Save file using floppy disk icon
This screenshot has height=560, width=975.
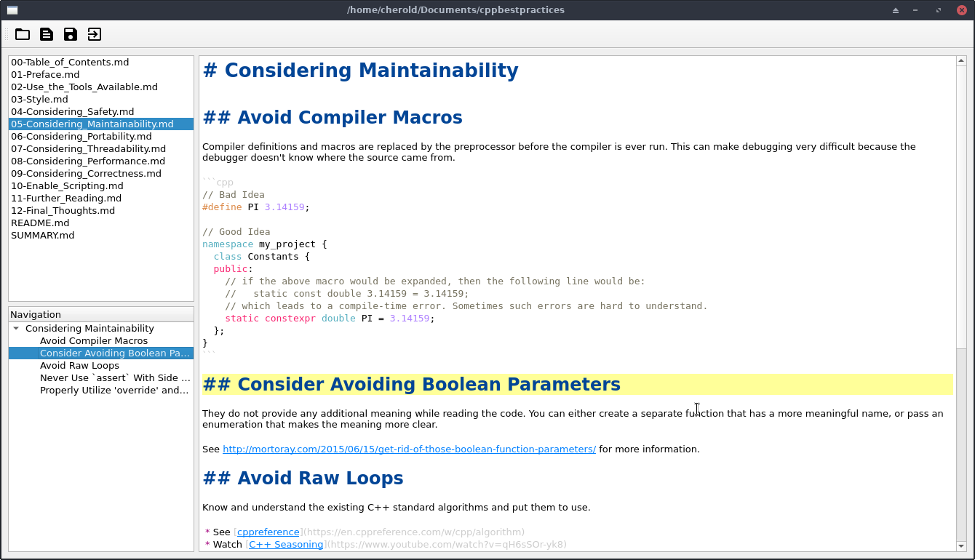pyautogui.click(x=71, y=34)
